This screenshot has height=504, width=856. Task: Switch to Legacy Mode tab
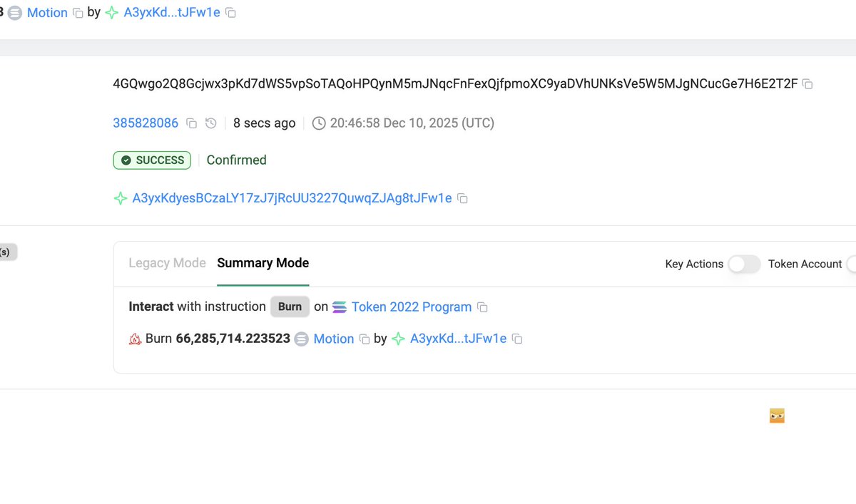pos(167,263)
